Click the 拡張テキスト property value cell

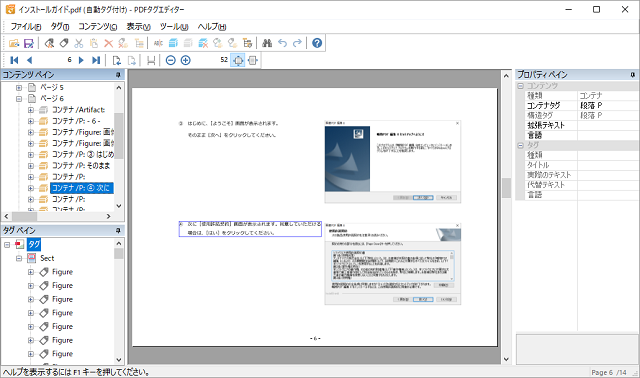(608, 125)
